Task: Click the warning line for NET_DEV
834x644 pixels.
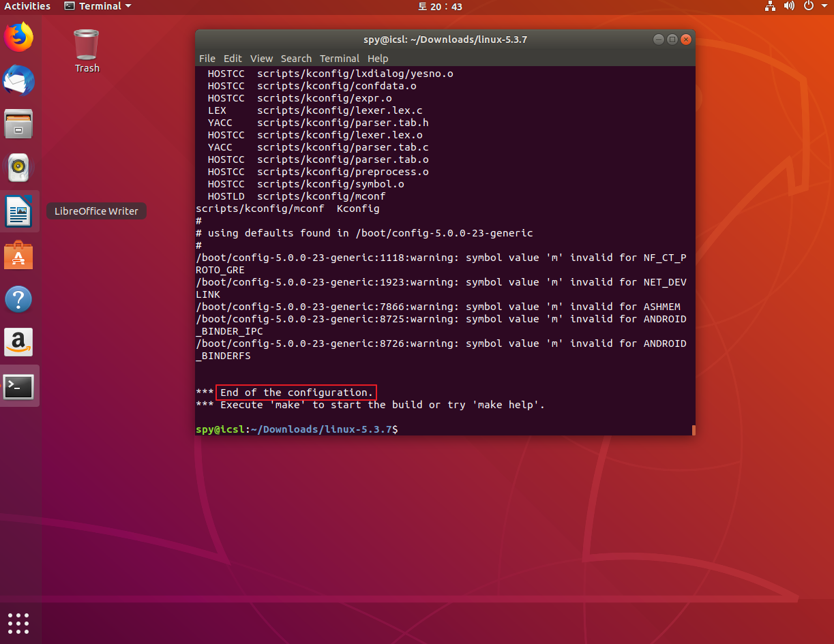Action: [441, 282]
